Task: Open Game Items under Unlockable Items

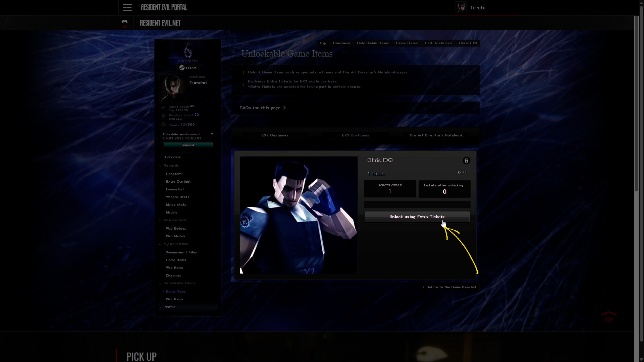Action: coord(176,292)
